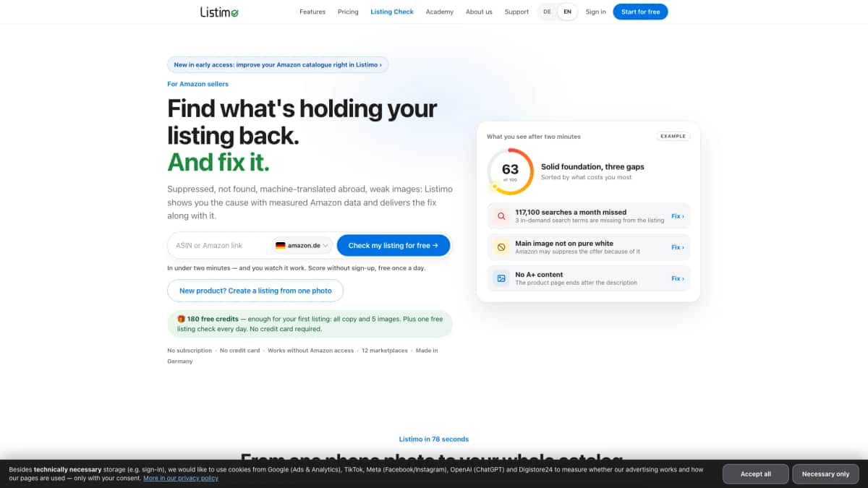Focus the ASIN or Amazon link field
This screenshot has width=868, height=488.
[221, 246]
